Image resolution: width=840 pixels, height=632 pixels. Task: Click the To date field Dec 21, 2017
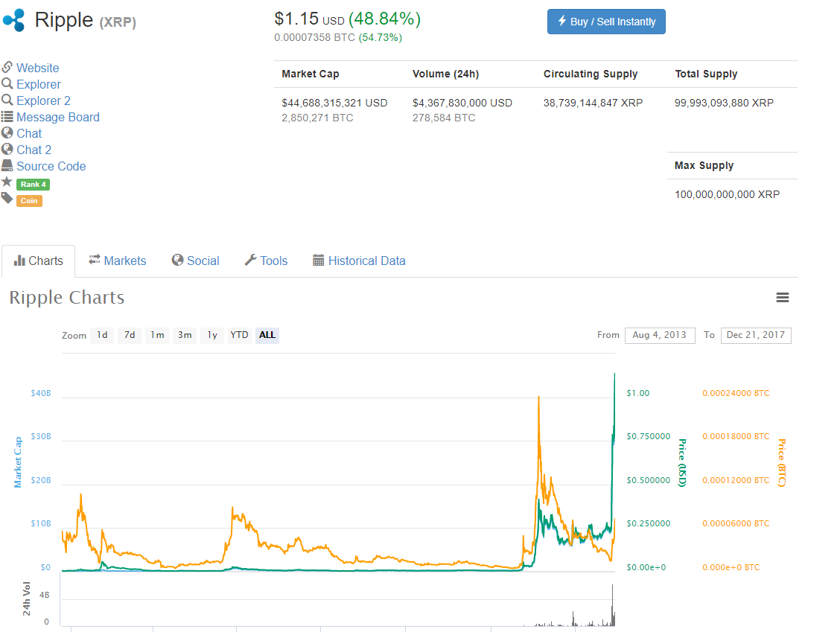point(756,335)
